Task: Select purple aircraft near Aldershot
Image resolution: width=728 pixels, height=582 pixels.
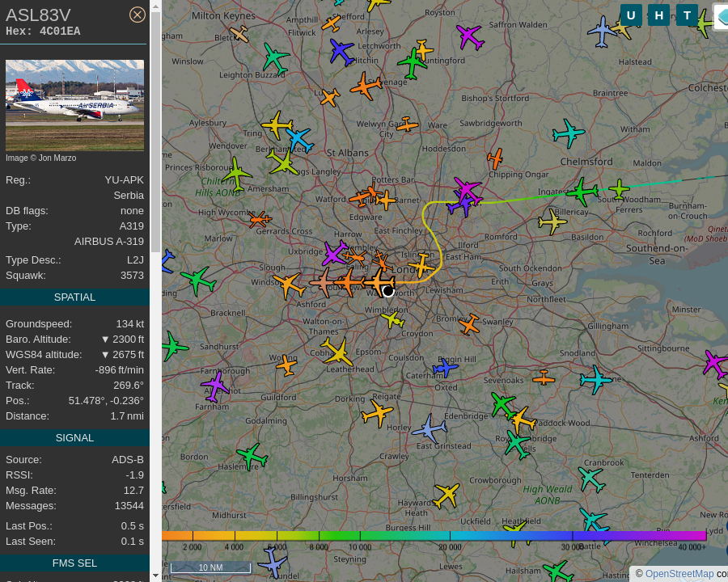Action: tap(215, 386)
